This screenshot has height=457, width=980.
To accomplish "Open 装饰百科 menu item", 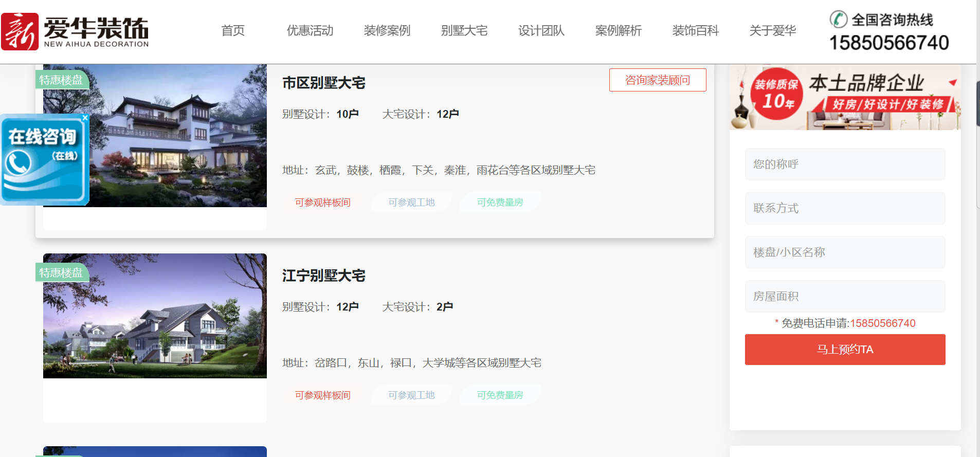I will 696,31.
